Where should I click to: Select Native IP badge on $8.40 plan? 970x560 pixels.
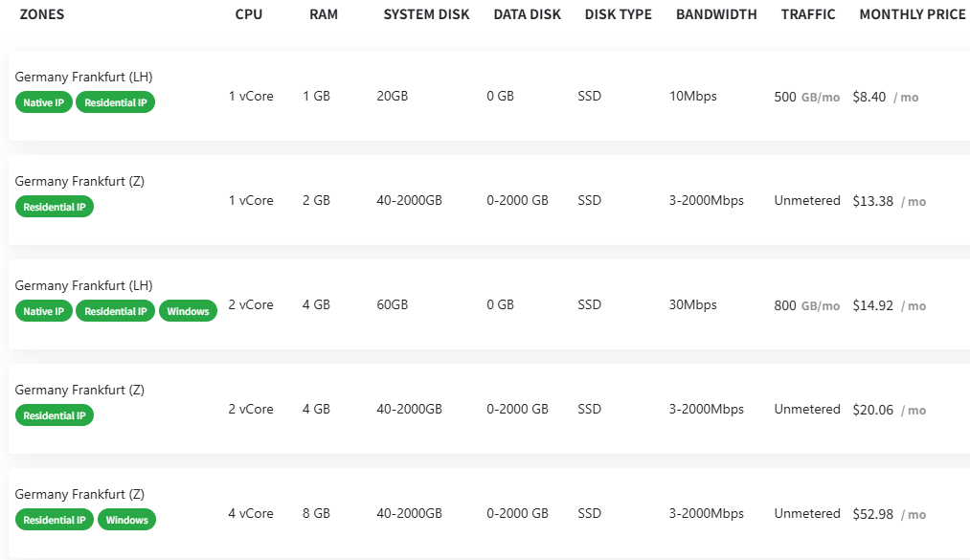[44, 102]
